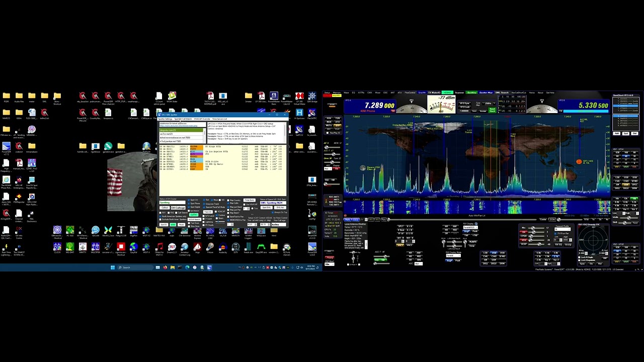Screen dimensions: 644x362
Task: Launch RCForb (Server) desktop icon
Action: click(287, 249)
